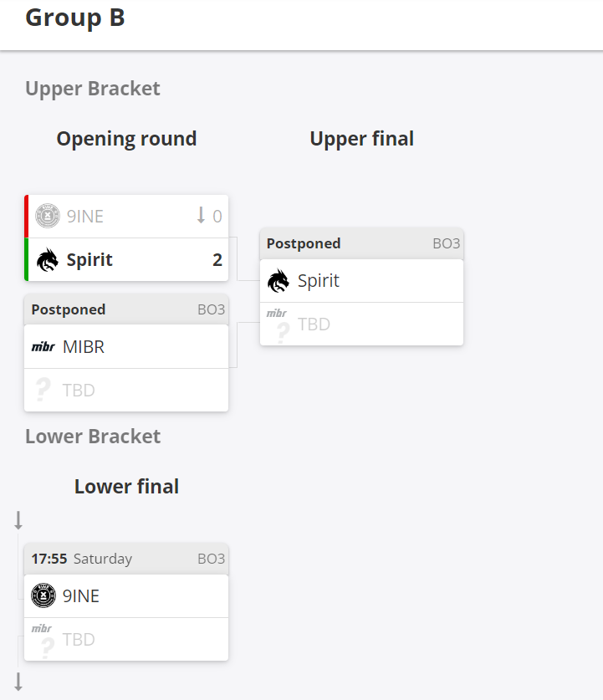Click the 9INE logo in opening round
This screenshot has width=603, height=700.
(x=48, y=217)
